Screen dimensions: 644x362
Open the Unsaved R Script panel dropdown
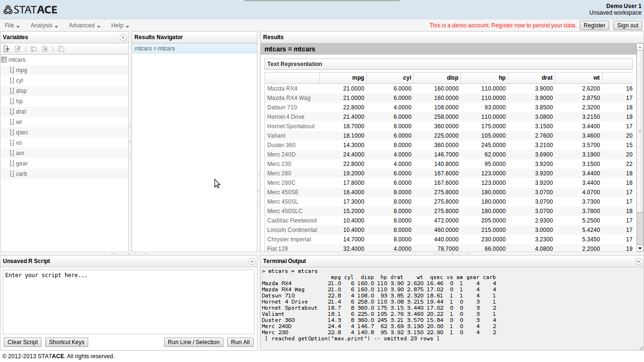pyautogui.click(x=252, y=261)
